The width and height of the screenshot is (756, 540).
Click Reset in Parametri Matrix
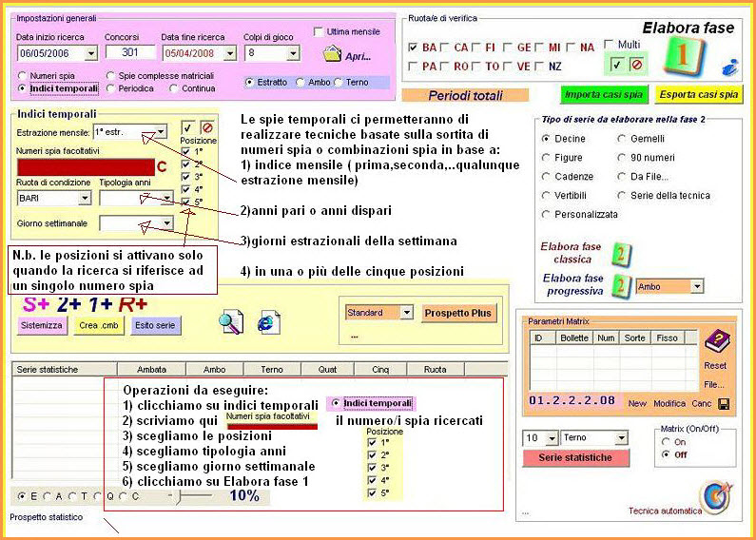(714, 365)
